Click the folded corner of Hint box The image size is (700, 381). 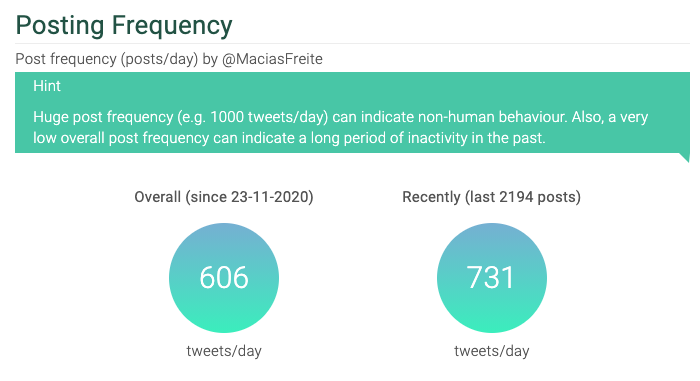pos(684,158)
